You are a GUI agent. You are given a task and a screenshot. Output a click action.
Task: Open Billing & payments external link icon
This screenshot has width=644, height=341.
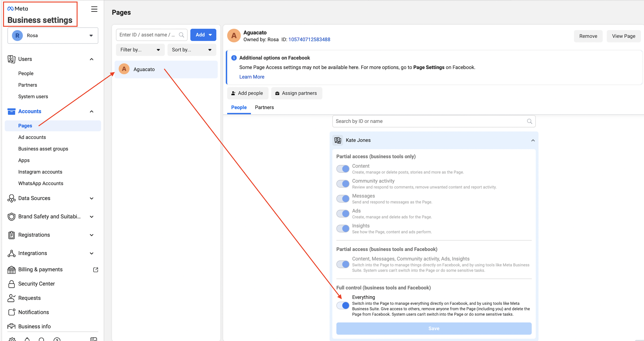pos(96,270)
